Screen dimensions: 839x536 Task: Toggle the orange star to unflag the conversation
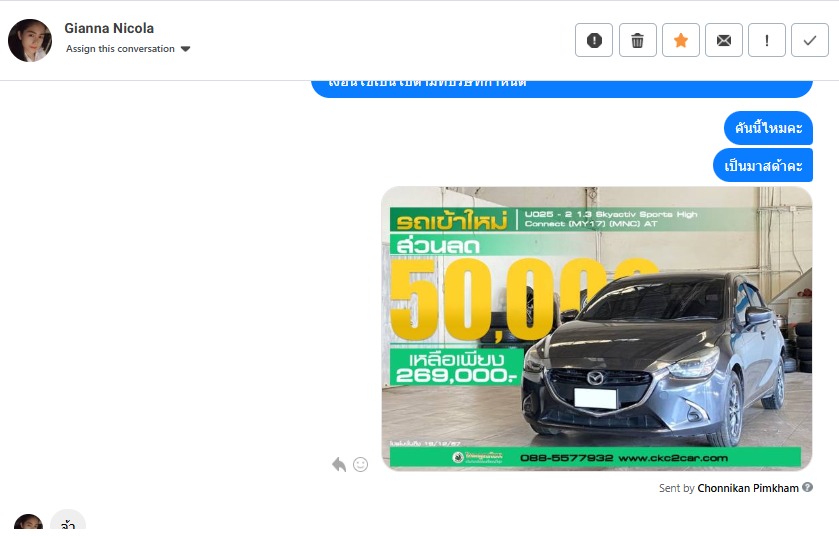[681, 40]
